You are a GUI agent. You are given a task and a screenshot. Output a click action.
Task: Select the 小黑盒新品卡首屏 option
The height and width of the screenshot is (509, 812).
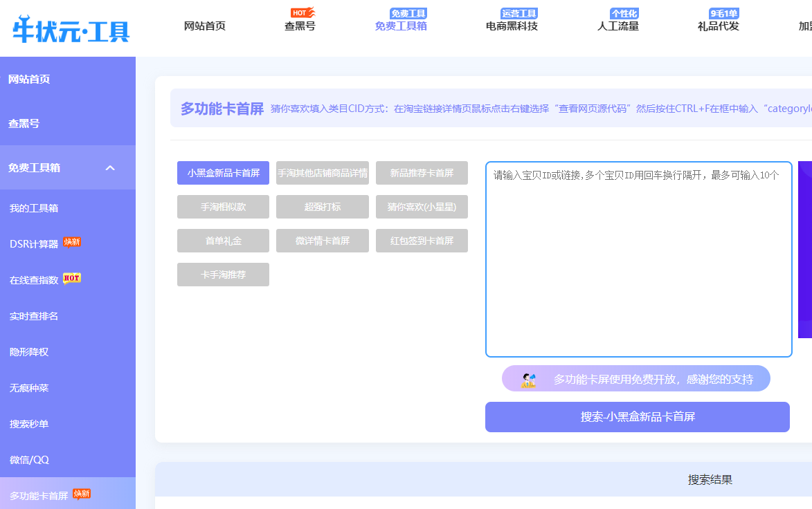223,172
